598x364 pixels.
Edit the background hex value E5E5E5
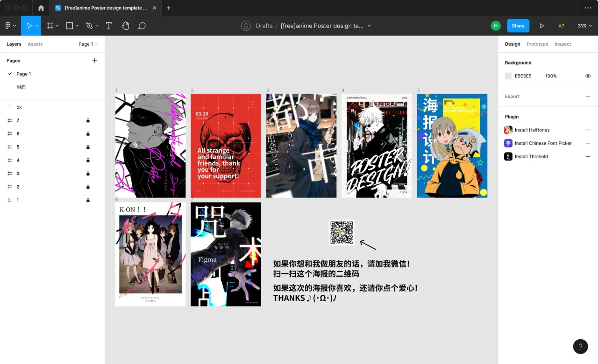tap(523, 76)
